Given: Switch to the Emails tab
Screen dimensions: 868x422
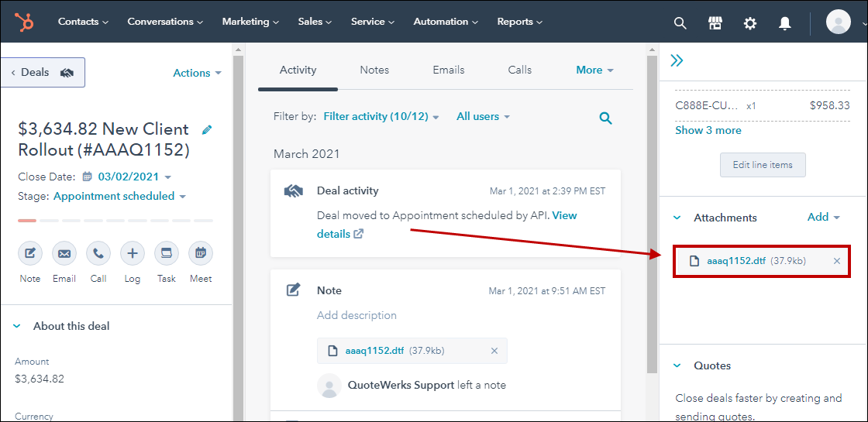Looking at the screenshot, I should [449, 70].
